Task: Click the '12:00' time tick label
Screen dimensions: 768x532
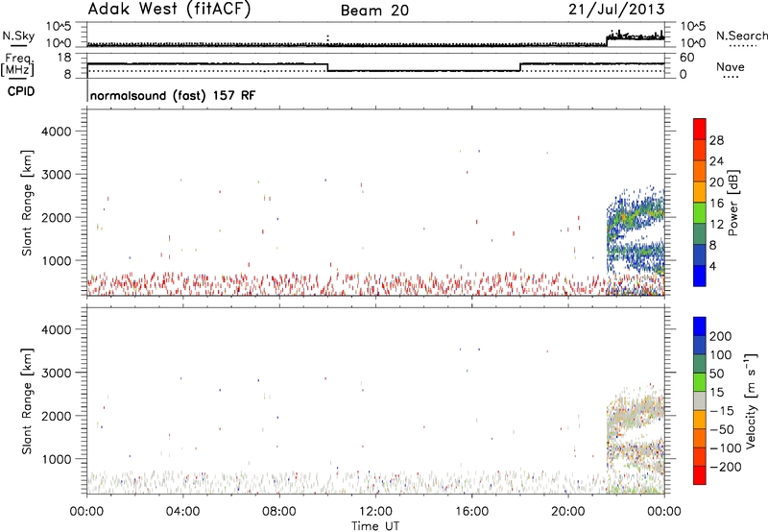Action: pos(375,512)
